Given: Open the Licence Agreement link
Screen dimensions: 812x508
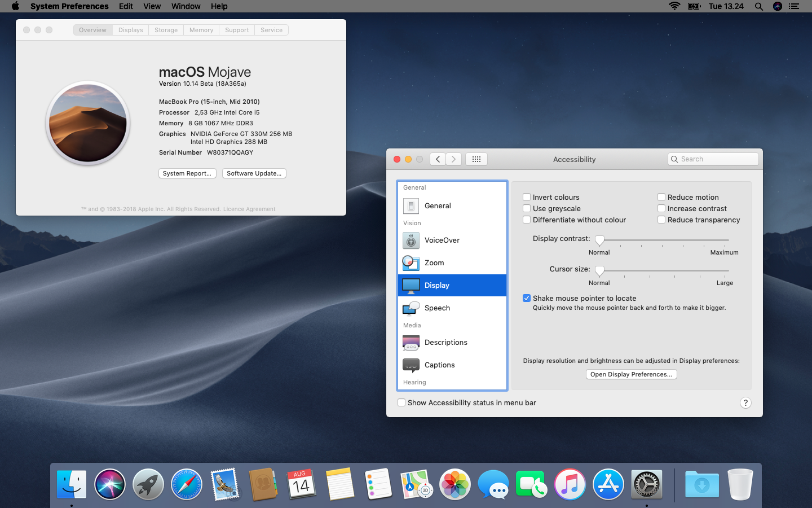Looking at the screenshot, I should pyautogui.click(x=249, y=209).
